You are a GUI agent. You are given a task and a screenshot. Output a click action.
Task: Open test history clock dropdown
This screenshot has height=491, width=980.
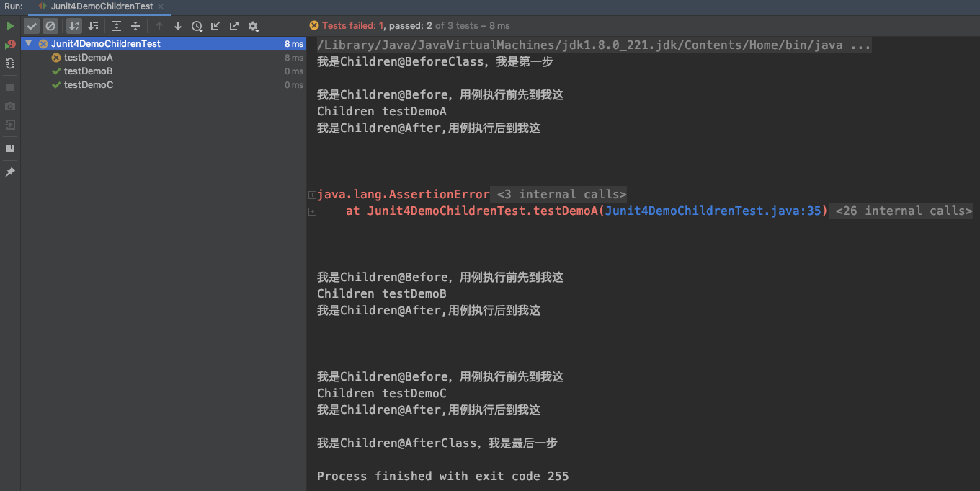click(197, 26)
